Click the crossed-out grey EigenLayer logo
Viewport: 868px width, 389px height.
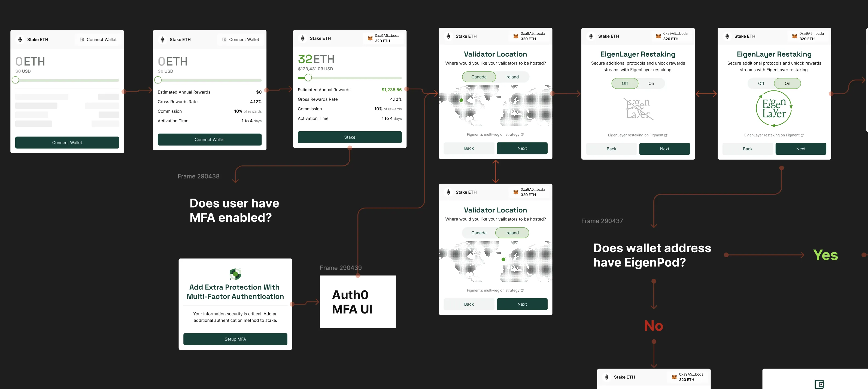[x=638, y=108]
